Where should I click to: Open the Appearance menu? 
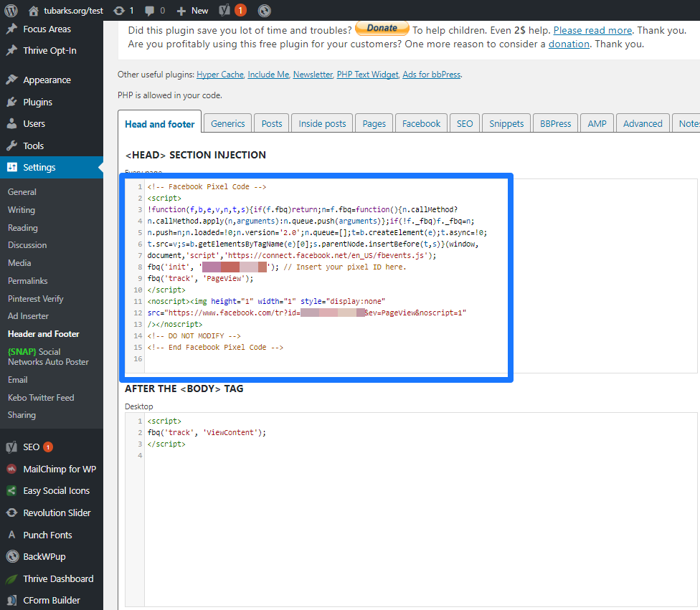click(47, 80)
